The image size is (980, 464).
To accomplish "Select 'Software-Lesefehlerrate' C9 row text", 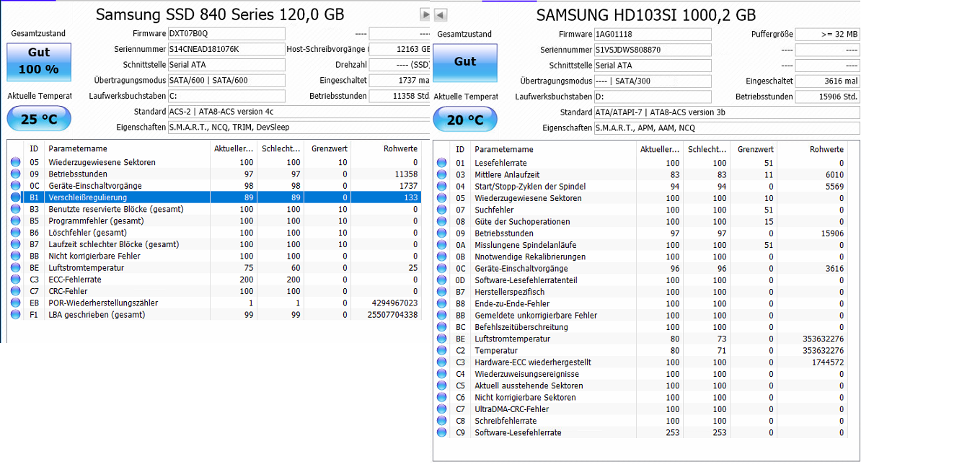I will [x=518, y=432].
